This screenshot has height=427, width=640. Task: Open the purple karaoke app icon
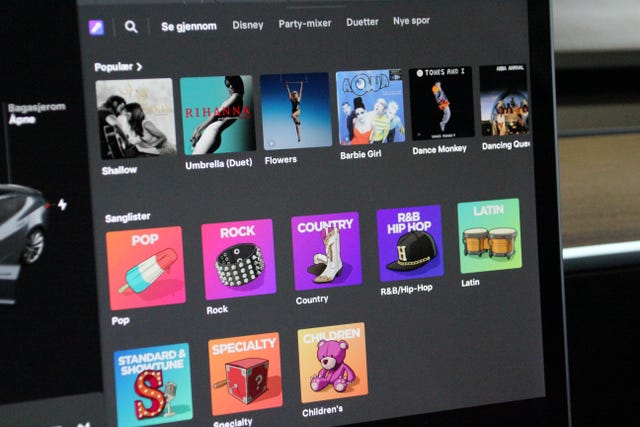[96, 28]
